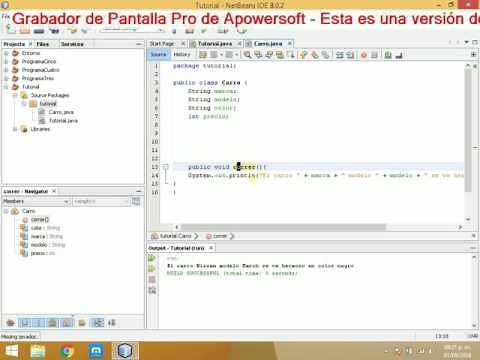Close the Carro.java editor tab
The image size is (480, 360).
290,43
